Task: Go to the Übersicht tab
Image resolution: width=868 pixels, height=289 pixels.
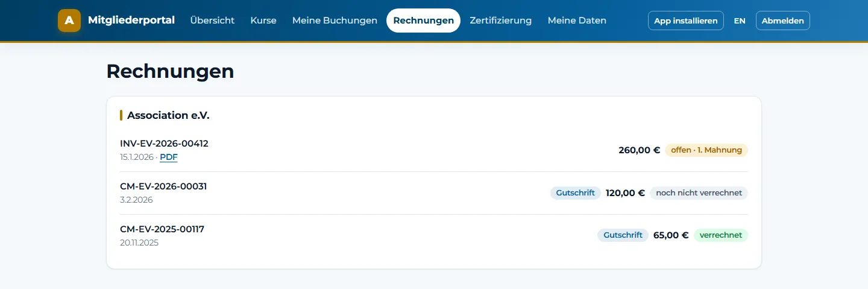Action: click(x=212, y=21)
